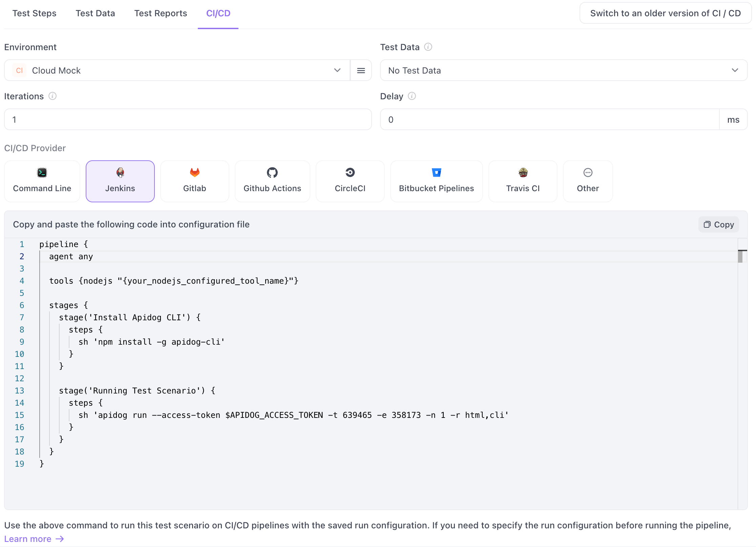
Task: Select the Github Actions octocat icon
Action: point(272,173)
